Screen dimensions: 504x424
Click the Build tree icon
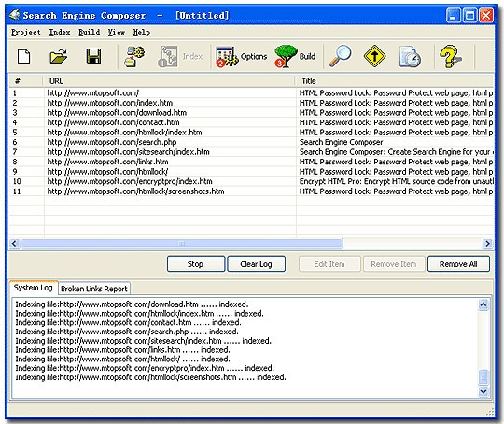click(295, 57)
